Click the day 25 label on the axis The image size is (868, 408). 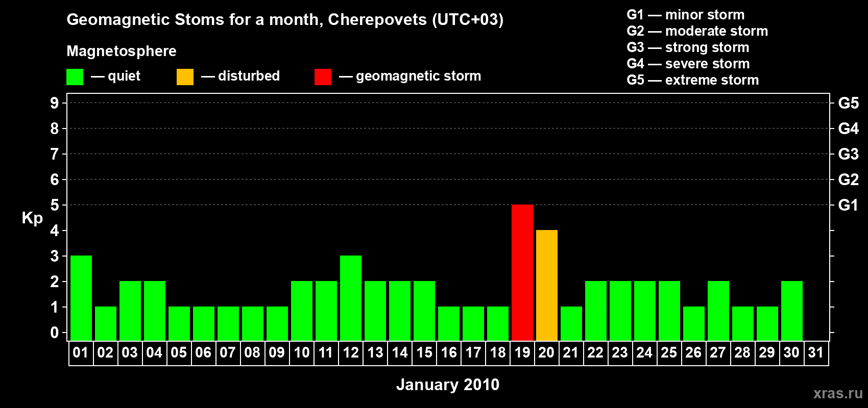click(x=669, y=352)
